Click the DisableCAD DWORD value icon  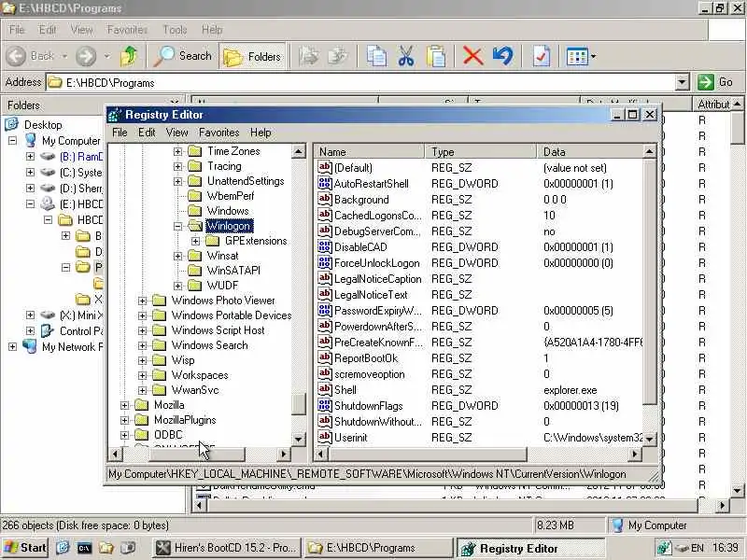click(324, 246)
